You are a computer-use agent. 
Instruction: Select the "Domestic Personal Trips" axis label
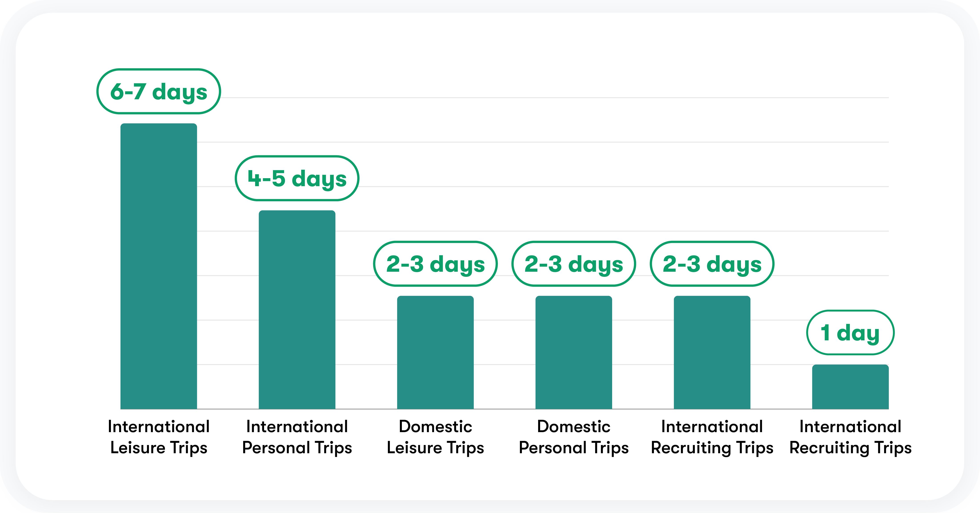pyautogui.click(x=574, y=437)
